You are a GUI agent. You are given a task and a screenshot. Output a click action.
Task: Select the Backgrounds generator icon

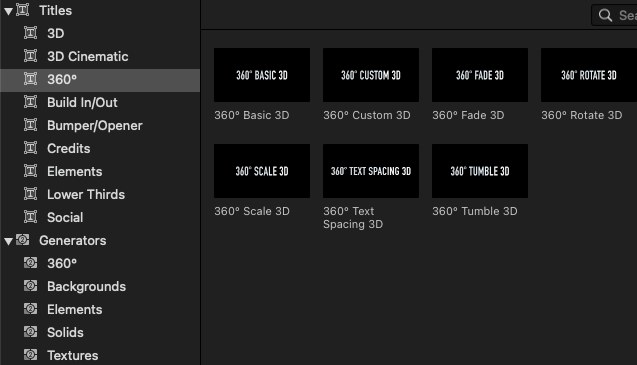30,286
